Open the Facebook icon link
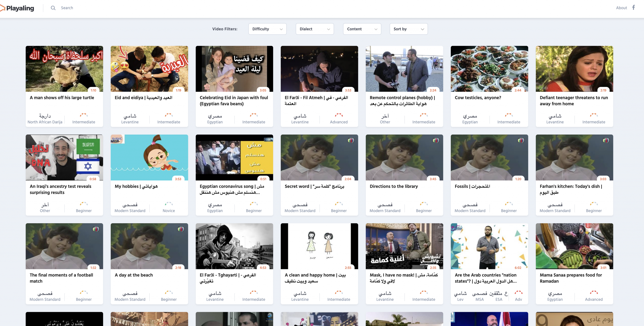 (x=633, y=7)
